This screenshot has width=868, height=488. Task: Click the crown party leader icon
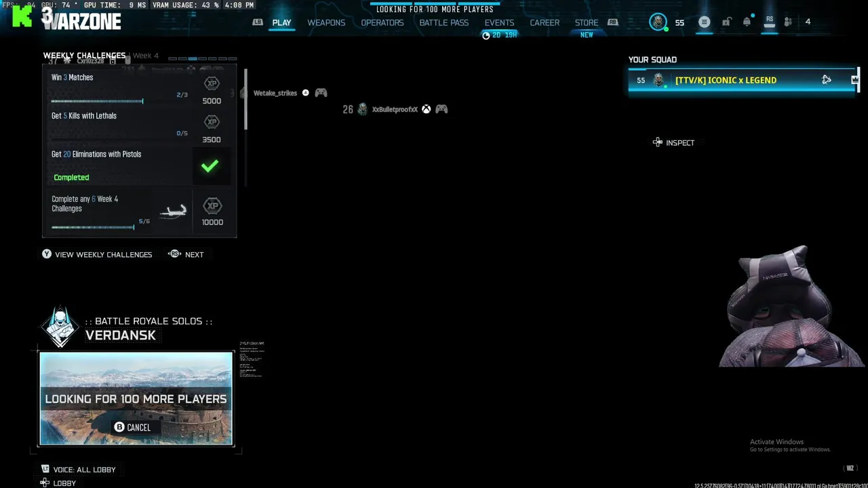click(x=854, y=80)
